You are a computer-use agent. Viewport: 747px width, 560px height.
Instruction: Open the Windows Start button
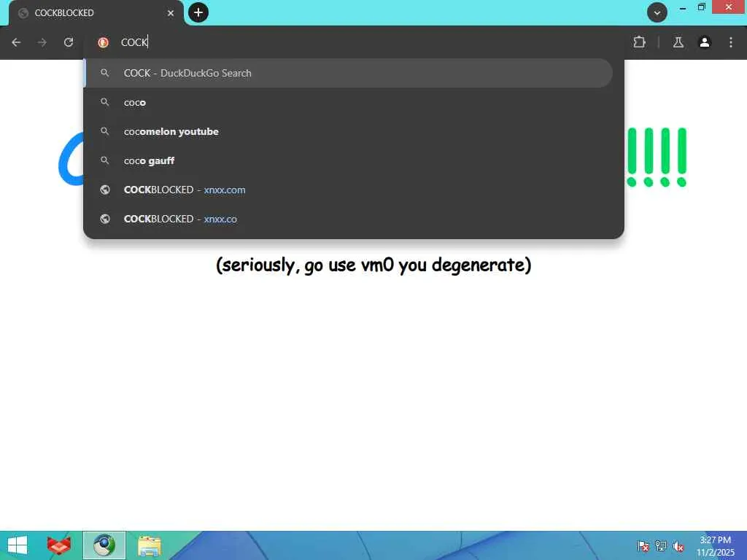(x=18, y=545)
